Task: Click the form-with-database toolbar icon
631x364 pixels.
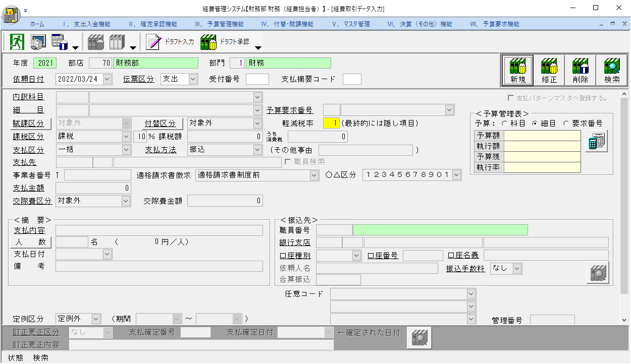Action: tap(60, 42)
